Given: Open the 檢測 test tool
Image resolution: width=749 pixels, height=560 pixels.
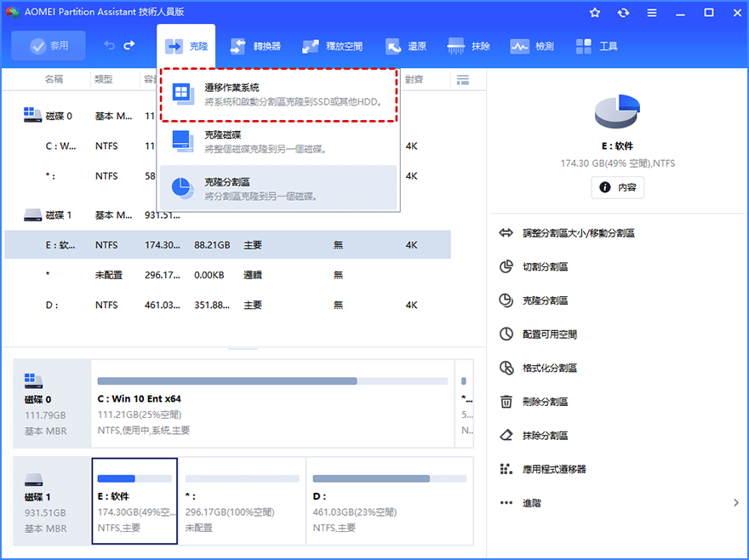Looking at the screenshot, I should [532, 46].
